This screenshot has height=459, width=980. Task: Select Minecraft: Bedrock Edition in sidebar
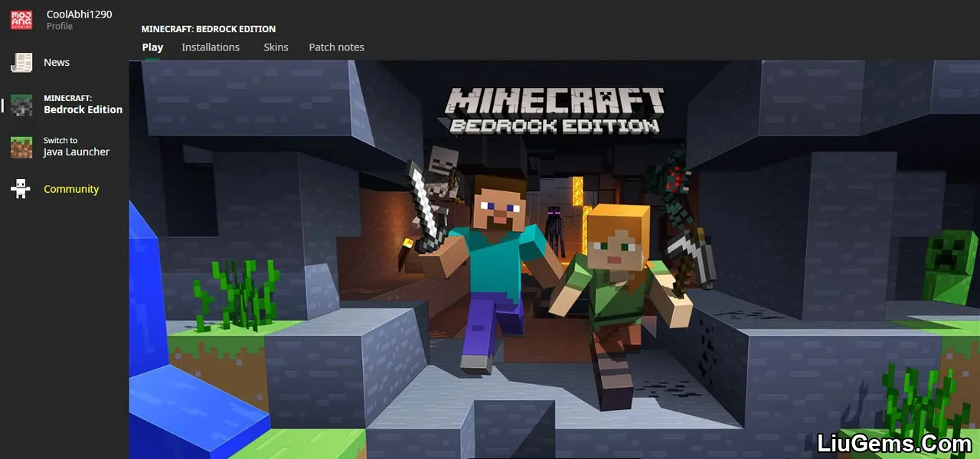[83, 105]
